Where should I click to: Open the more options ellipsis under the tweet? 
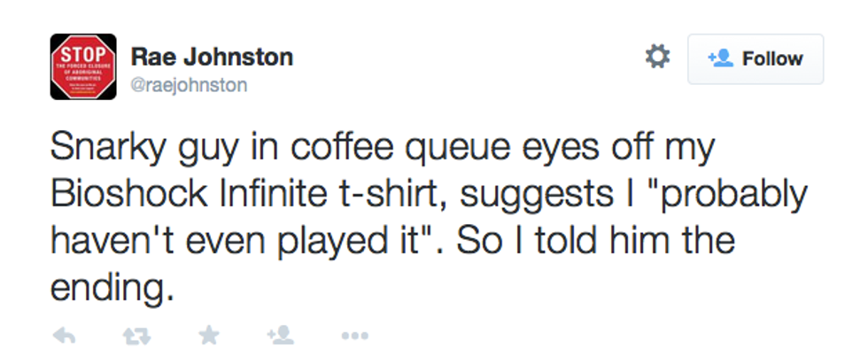pos(353,336)
